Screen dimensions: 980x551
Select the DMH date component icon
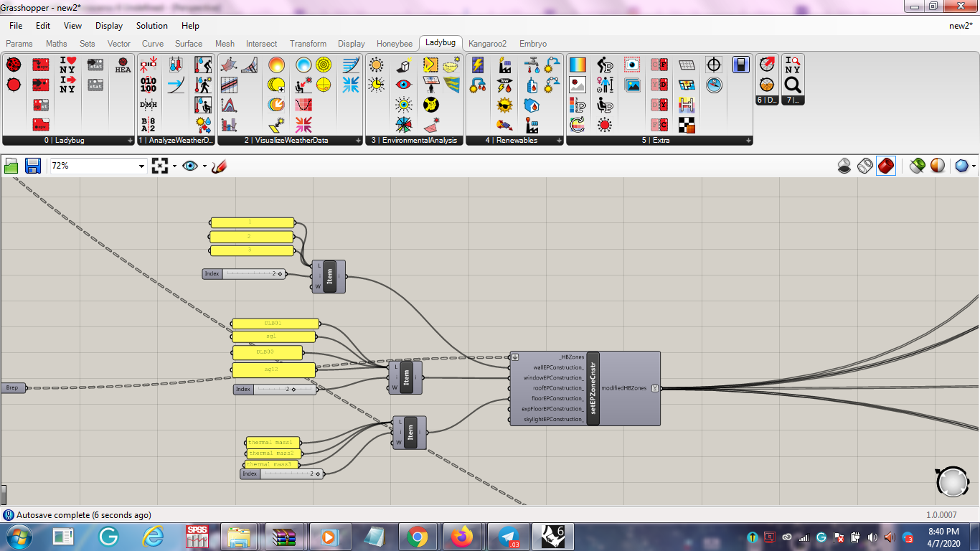[148, 105]
